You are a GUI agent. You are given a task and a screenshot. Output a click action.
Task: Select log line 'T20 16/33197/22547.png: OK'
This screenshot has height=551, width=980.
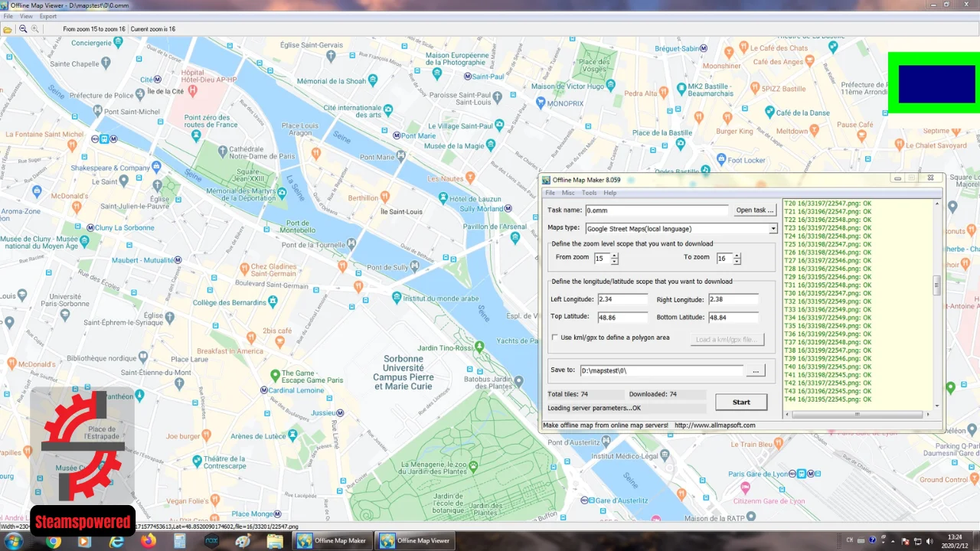point(828,204)
